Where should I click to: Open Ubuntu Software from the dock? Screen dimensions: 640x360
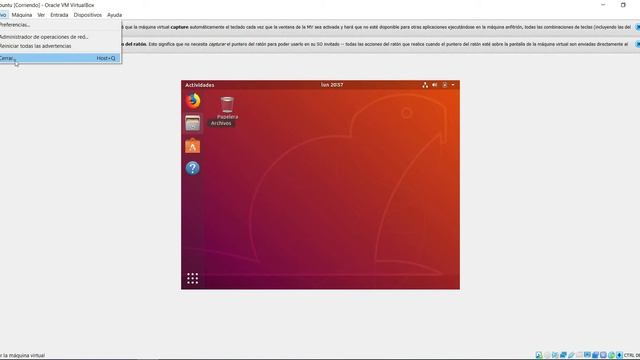(x=193, y=146)
